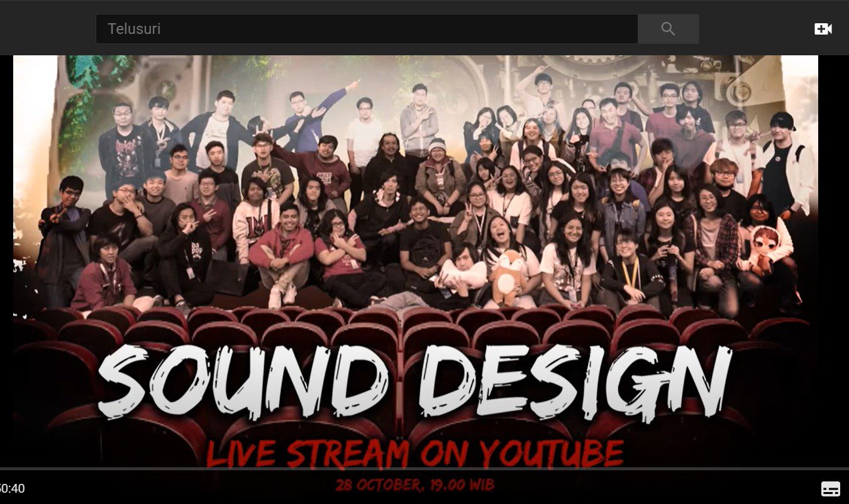Toggle subtitles with the captions icon

(830, 488)
